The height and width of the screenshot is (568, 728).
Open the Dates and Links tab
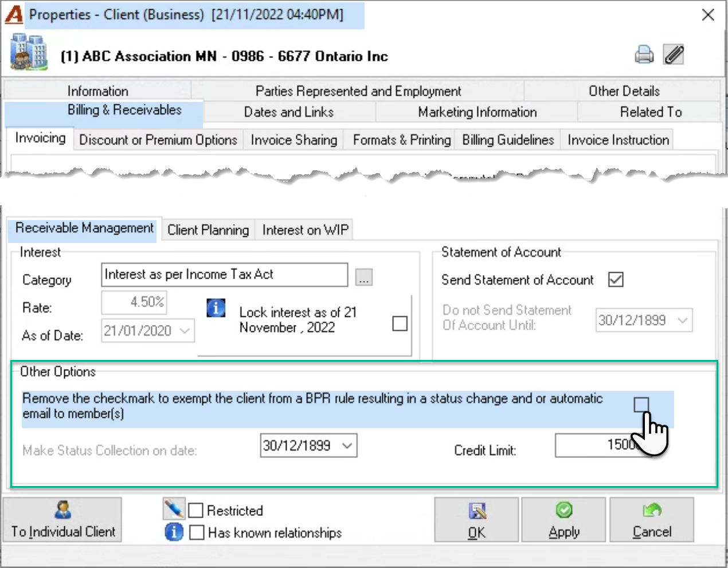click(289, 112)
